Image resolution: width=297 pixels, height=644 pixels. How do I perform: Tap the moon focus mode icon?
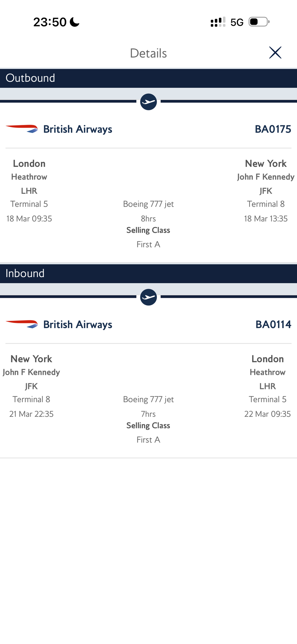click(x=74, y=22)
